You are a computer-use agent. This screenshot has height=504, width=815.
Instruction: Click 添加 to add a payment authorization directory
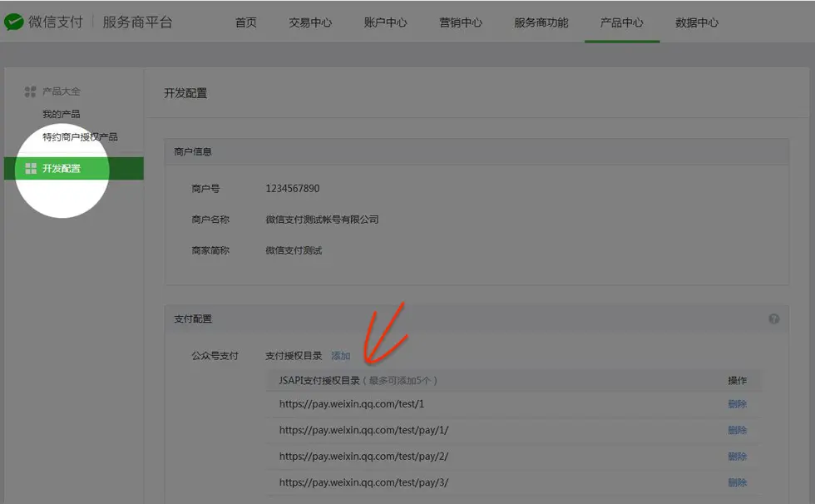tap(340, 355)
